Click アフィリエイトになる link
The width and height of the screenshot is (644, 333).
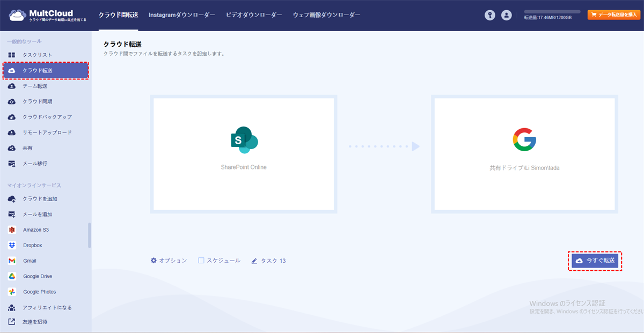coord(47,308)
